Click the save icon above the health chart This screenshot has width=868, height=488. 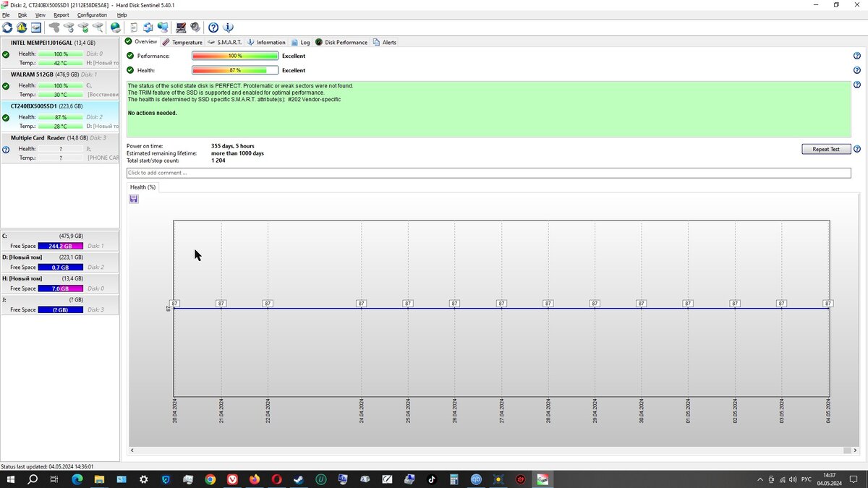(134, 199)
